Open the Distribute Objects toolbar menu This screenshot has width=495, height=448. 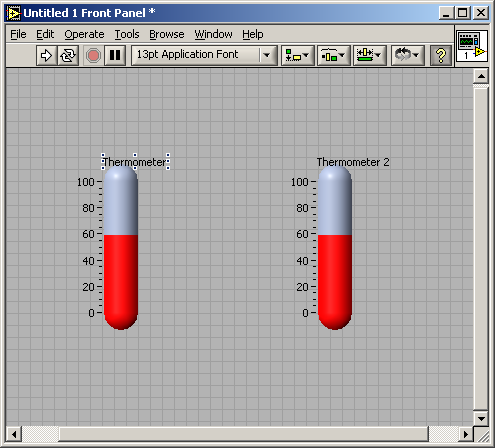pos(333,55)
